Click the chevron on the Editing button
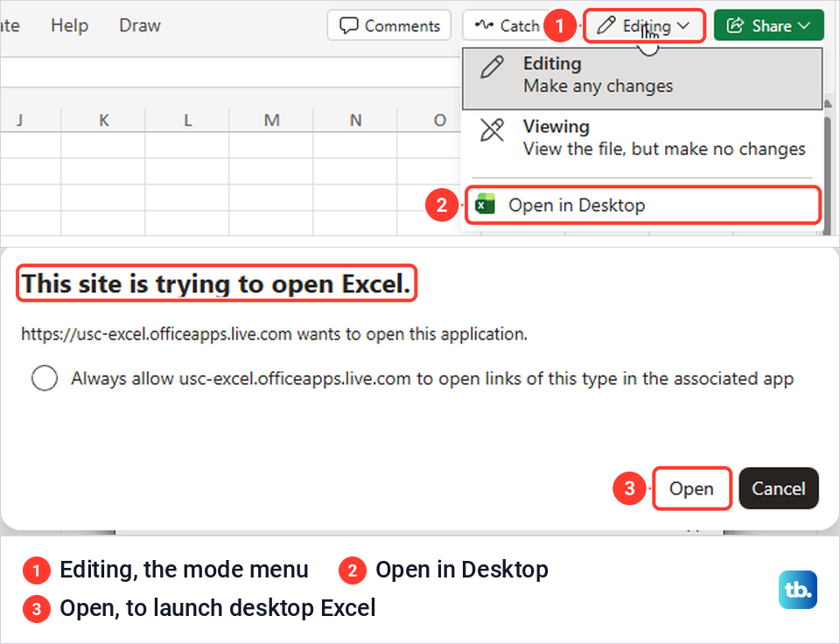 (683, 25)
